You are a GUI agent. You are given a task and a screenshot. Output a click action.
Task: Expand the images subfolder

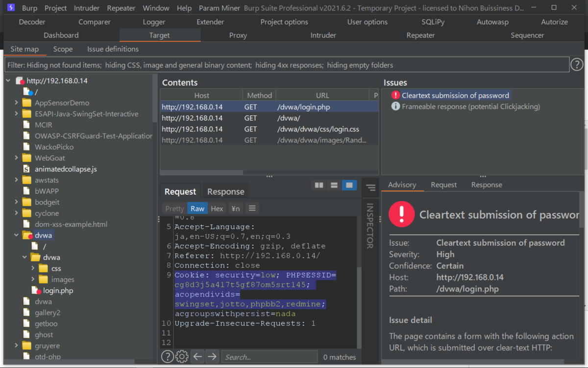coord(33,279)
